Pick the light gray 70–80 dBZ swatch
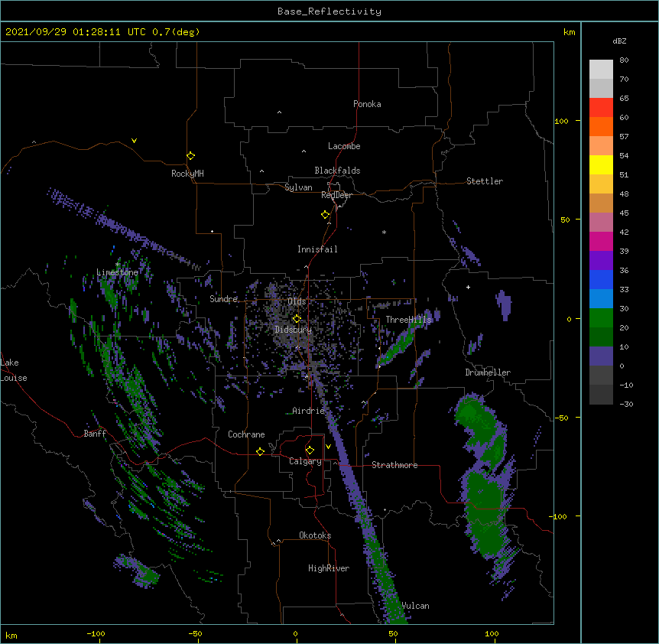 click(x=601, y=70)
